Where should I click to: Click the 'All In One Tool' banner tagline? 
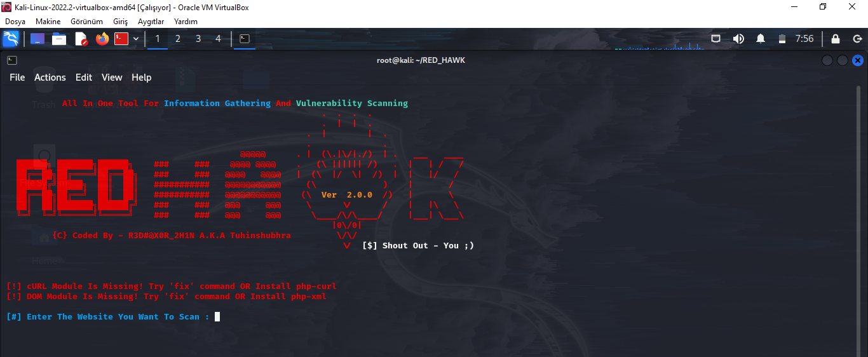point(235,103)
